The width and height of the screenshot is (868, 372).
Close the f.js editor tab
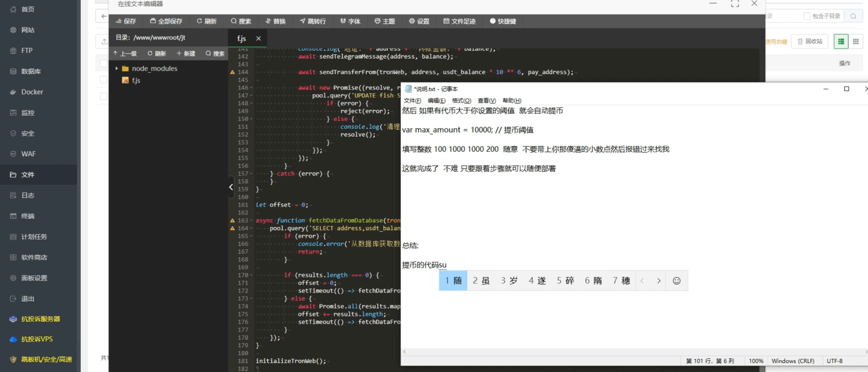pyautogui.click(x=259, y=38)
